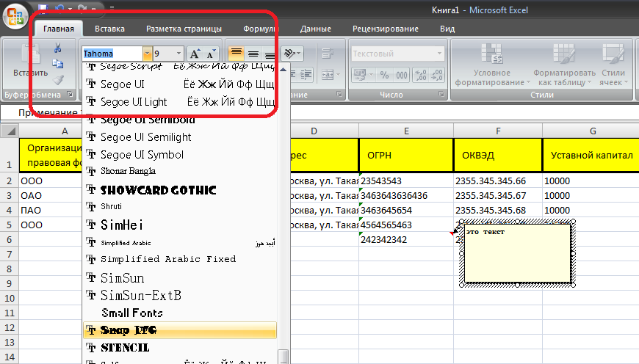Choose the Shruti font

click(x=180, y=206)
